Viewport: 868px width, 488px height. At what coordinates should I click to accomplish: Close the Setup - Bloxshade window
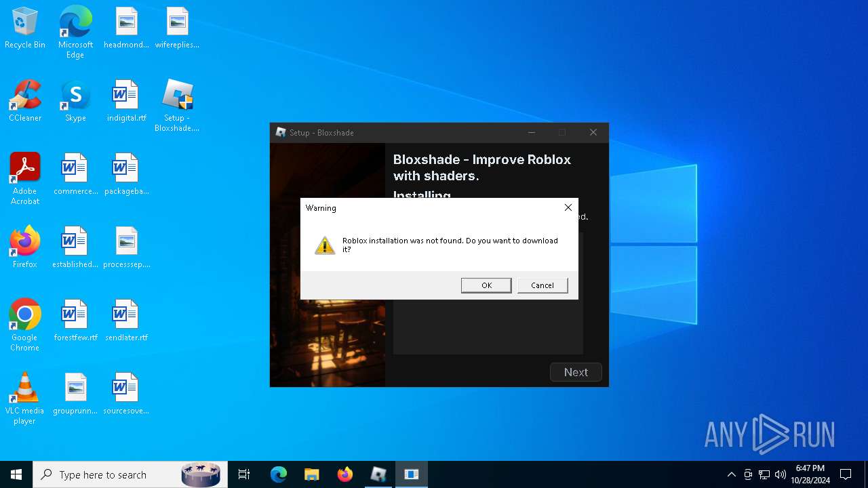593,132
